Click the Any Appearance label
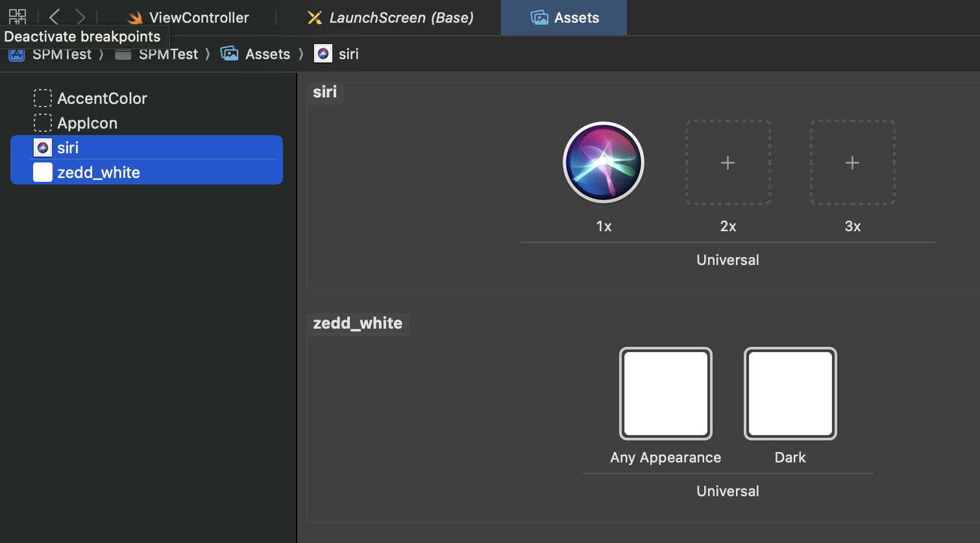Image resolution: width=980 pixels, height=543 pixels. click(665, 457)
